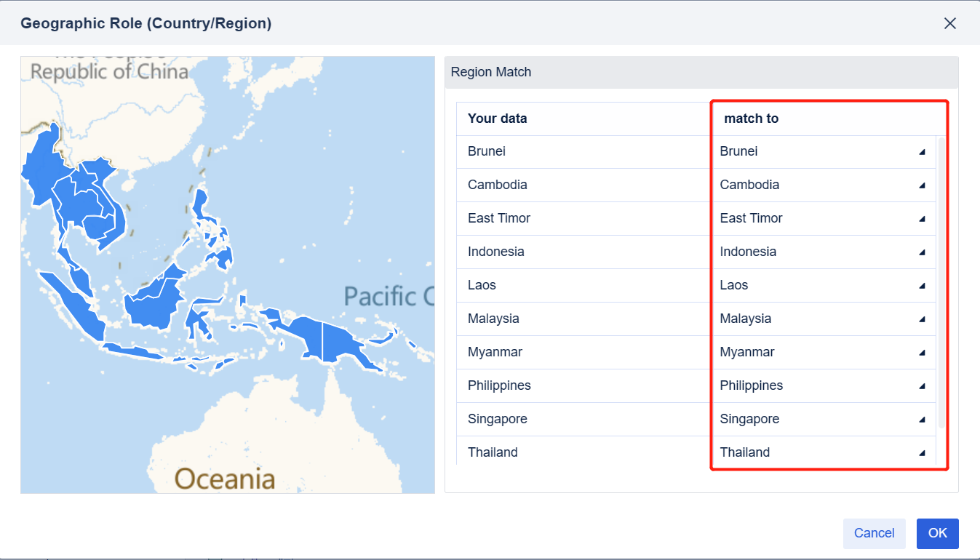This screenshot has height=560, width=980.
Task: Open the Cambodia match dropdown
Action: [922, 185]
